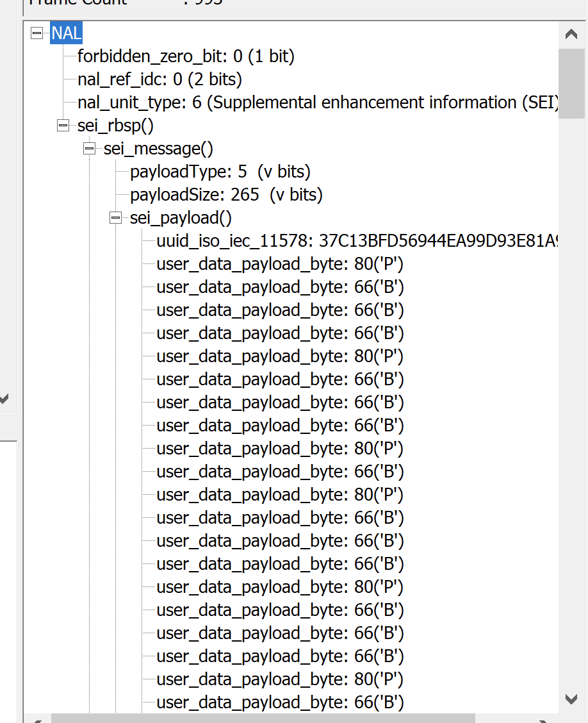Select the sei_payload() label
The height and width of the screenshot is (723, 588).
pyautogui.click(x=181, y=218)
